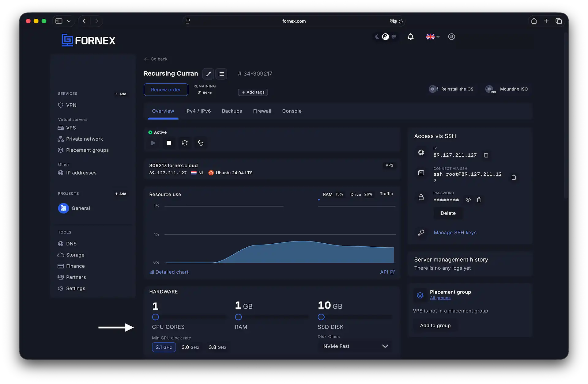Adjust RAM slider handle
The width and height of the screenshot is (588, 384).
(x=238, y=317)
